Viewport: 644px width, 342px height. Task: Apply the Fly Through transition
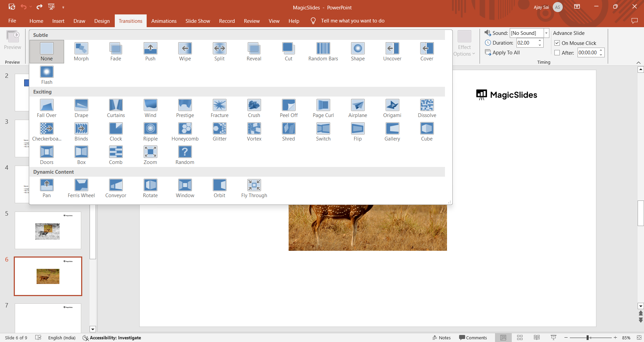(254, 188)
